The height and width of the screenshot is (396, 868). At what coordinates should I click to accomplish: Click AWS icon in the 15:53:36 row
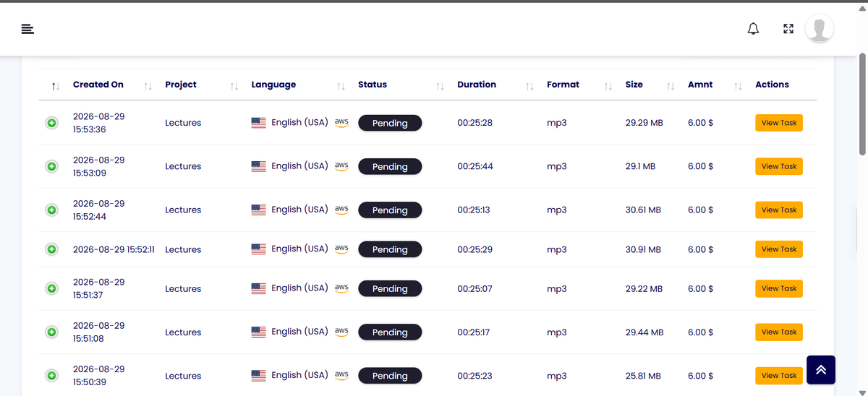[341, 123]
